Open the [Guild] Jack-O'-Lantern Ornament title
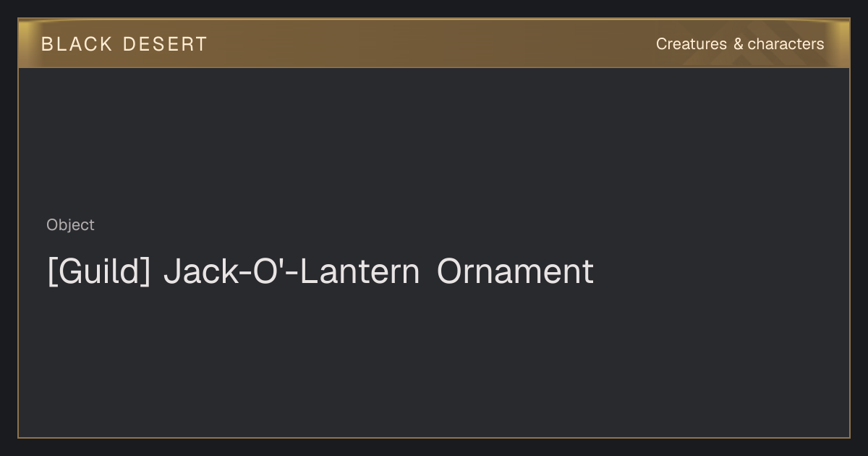The image size is (868, 456). [320, 272]
